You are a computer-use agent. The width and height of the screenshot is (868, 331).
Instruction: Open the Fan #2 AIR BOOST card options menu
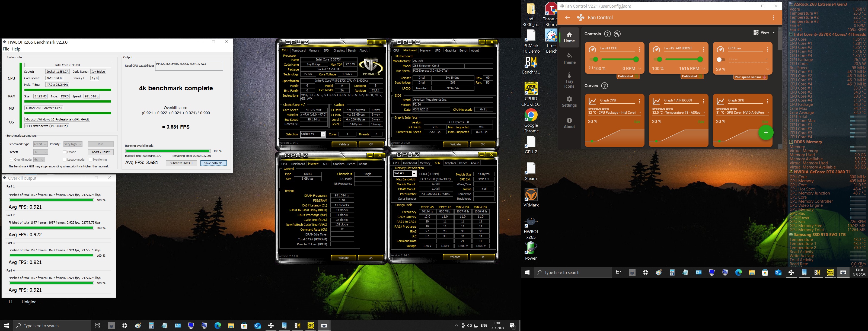coord(704,50)
